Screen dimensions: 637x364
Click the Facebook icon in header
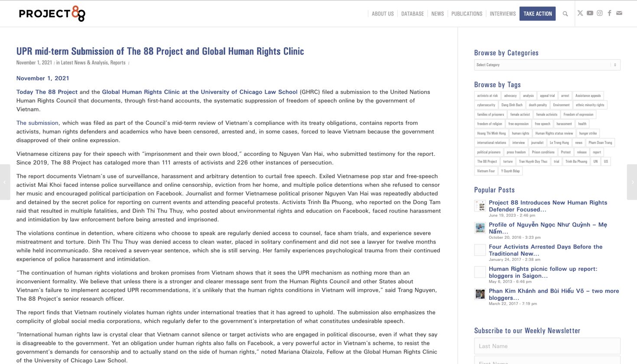tap(609, 13)
